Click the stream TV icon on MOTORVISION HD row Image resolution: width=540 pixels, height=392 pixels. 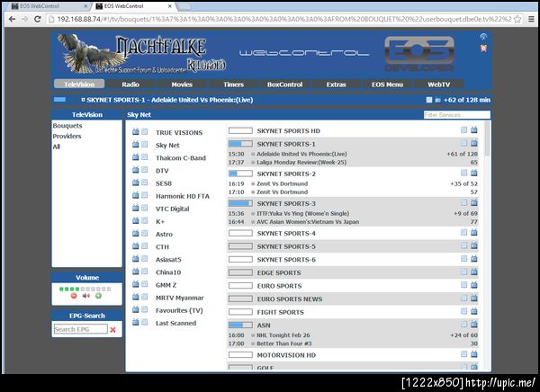coord(474,354)
